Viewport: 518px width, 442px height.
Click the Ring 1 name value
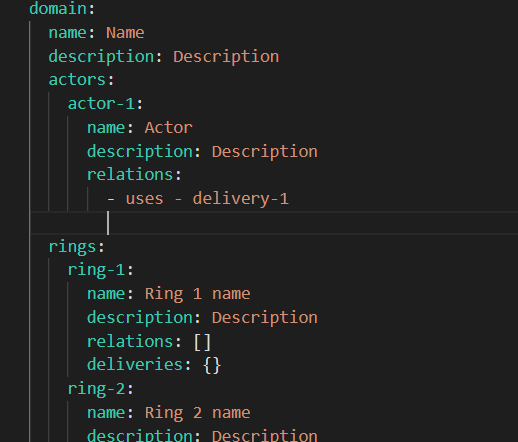tap(197, 294)
